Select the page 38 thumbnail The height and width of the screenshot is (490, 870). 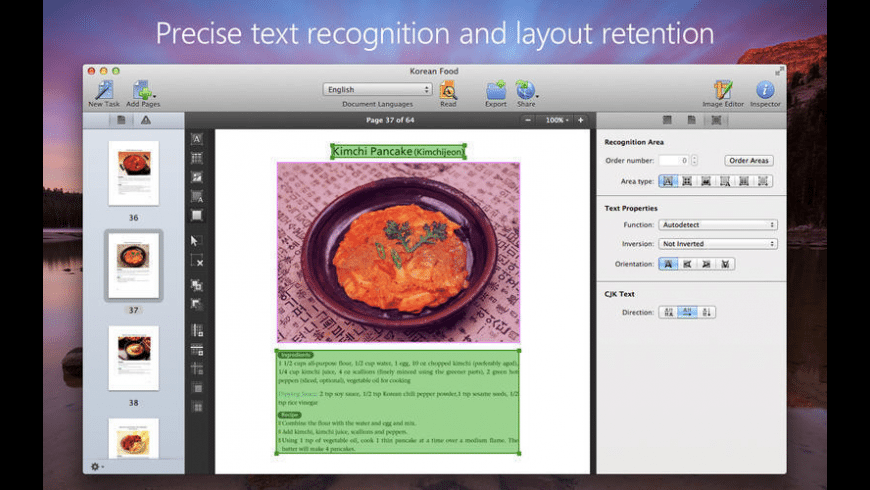coord(133,357)
